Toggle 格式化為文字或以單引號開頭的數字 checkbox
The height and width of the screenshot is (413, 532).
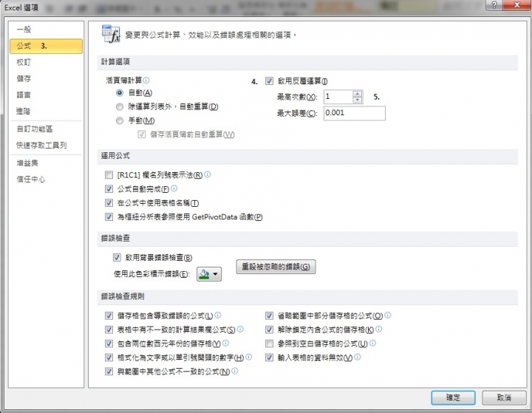tap(109, 358)
